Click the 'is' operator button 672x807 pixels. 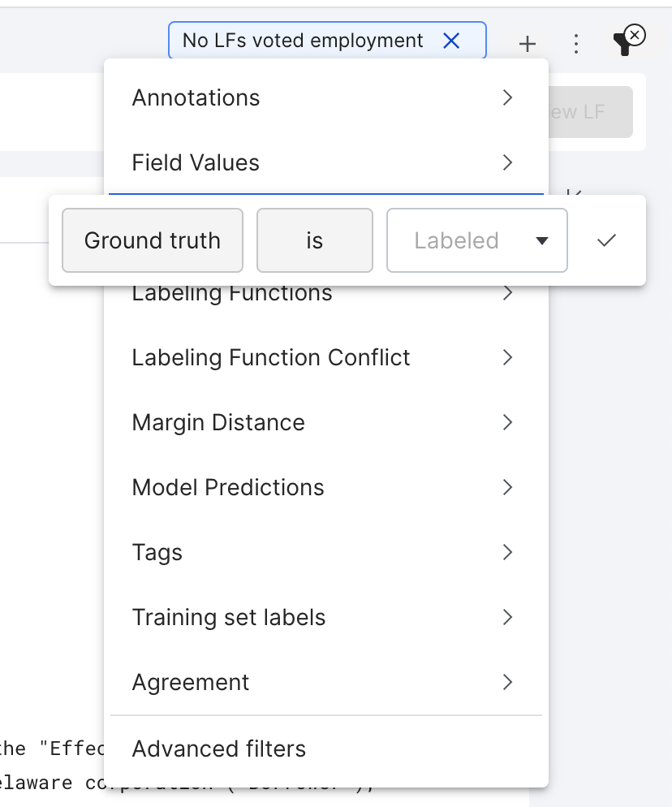click(314, 240)
